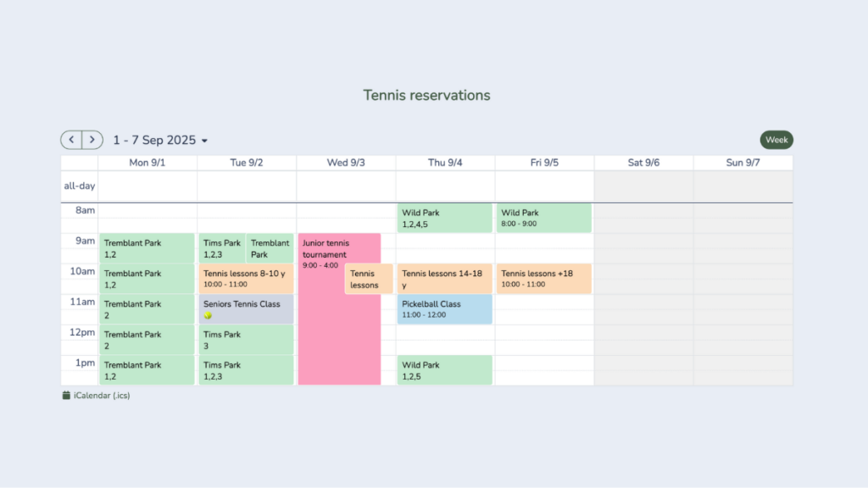
Task: Select the Tennis lessons 8-10 y event
Action: [244, 278]
